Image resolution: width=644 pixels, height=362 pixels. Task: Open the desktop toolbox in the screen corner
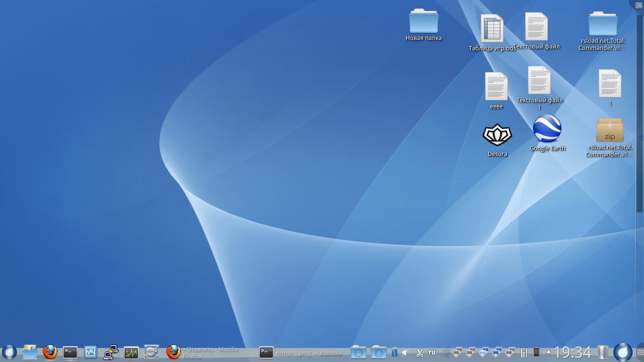637,6
